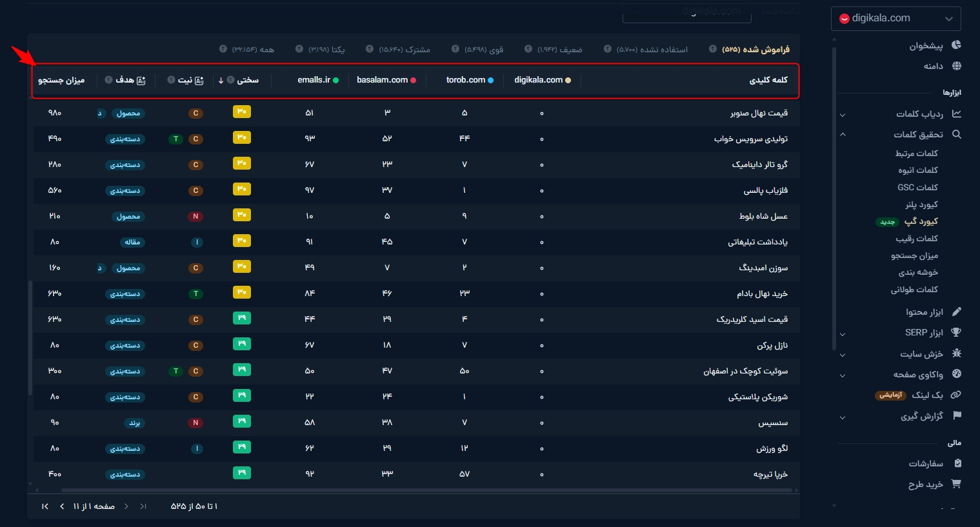
Task: Click the digikala.com logo icon in project selector
Action: pos(844,19)
